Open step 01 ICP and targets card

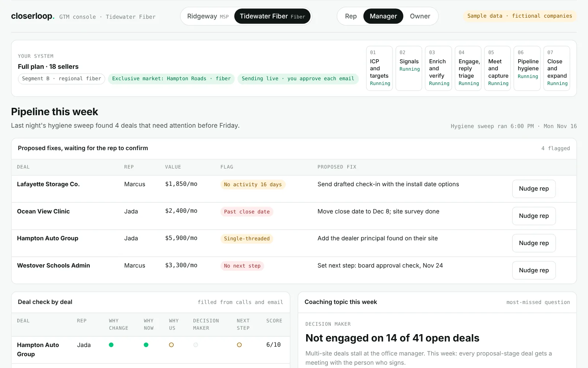379,68
